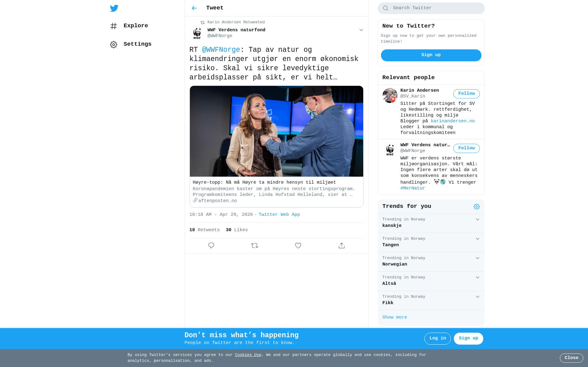Click Sign up on the bottom banner

[x=469, y=338]
